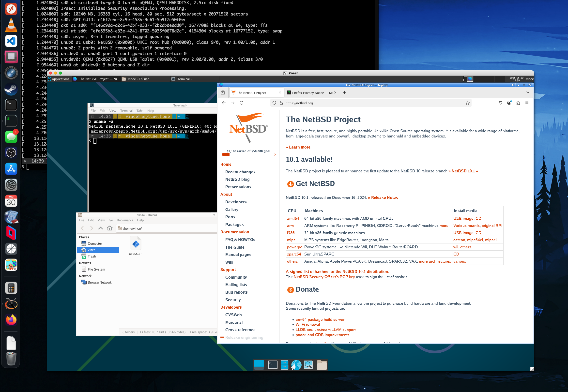Screen dimensions: 568x392
Task: Open the Firefox hamburger application menu
Action: [527, 103]
